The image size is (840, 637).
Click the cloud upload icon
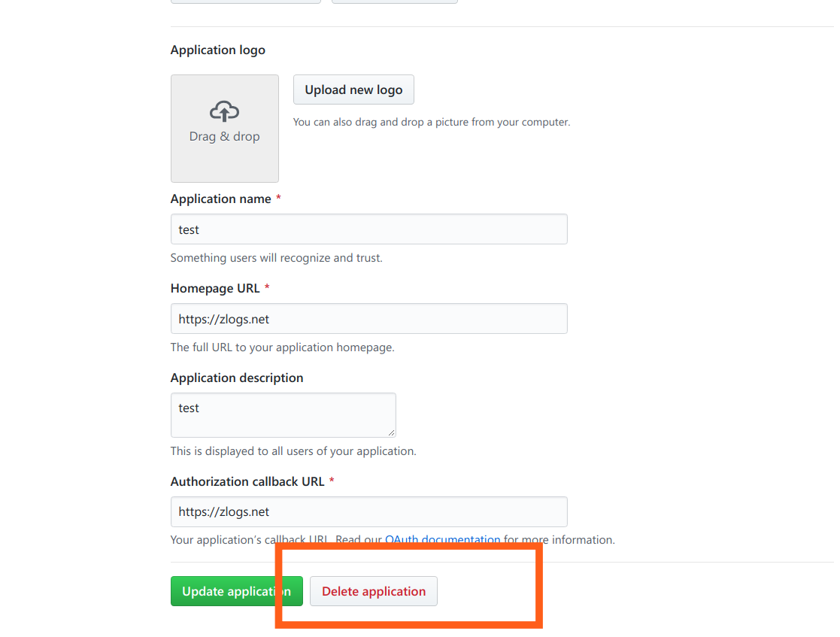click(x=224, y=111)
